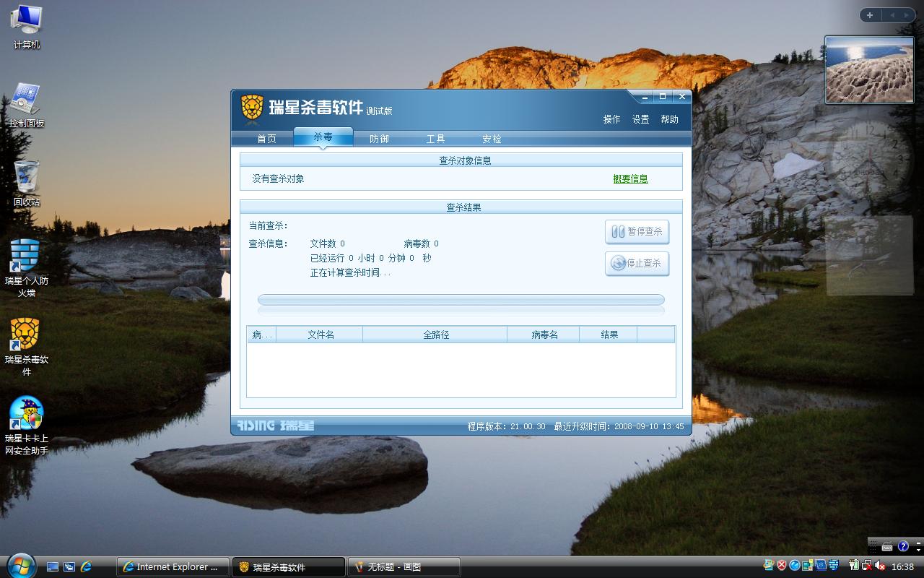Click the 程序版本: 21.00.30 status text

(506, 427)
